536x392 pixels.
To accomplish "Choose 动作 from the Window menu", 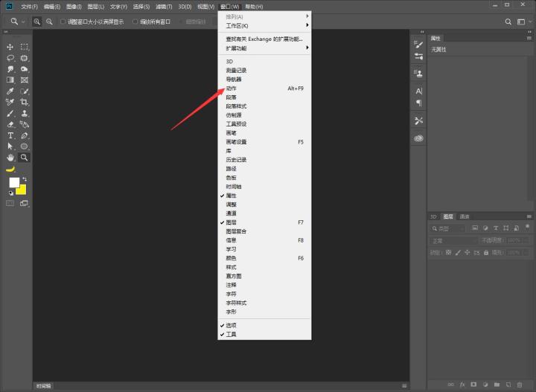I will coord(264,88).
